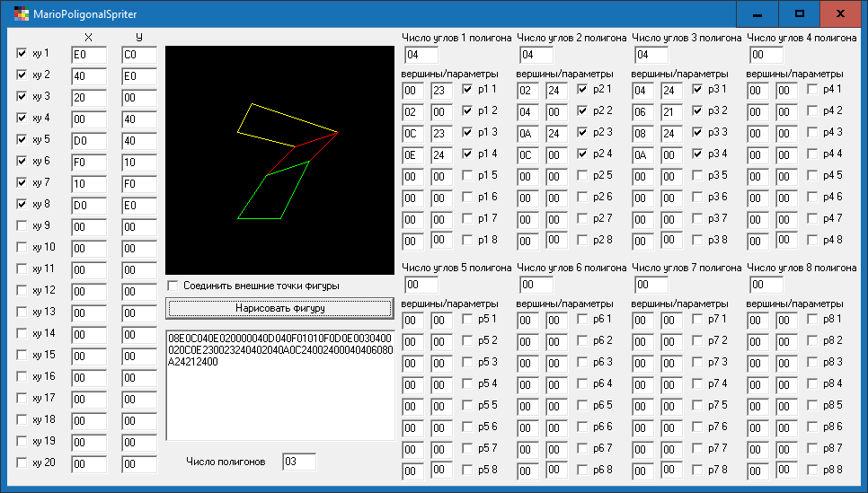Click the p8 8 parameter field
The height and width of the screenshot is (493, 868).
[x=786, y=471]
